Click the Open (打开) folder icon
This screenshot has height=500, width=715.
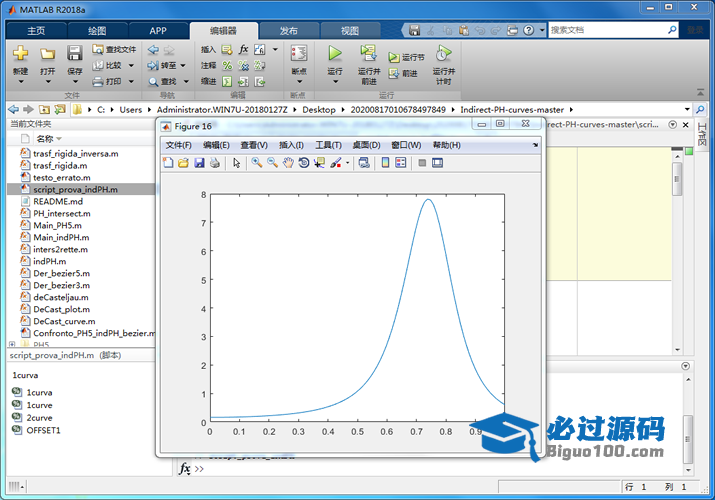pyautogui.click(x=47, y=54)
